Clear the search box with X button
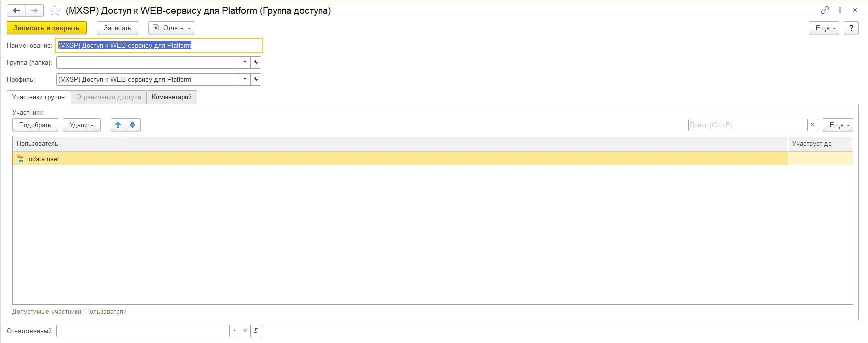868x343 pixels. [x=812, y=125]
